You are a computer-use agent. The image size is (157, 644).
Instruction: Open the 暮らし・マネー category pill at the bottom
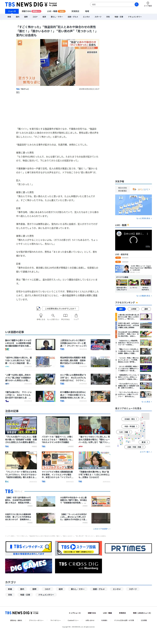coord(77,589)
